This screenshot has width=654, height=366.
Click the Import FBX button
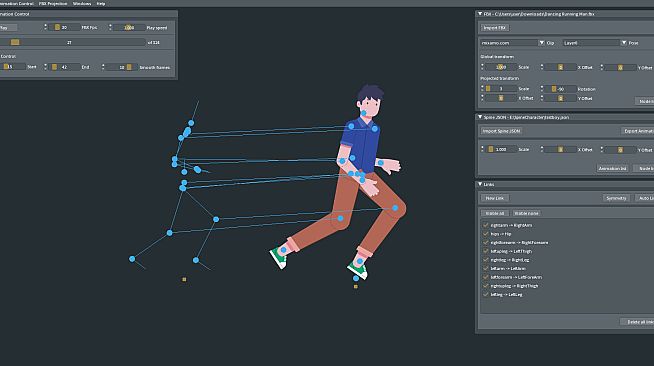495,28
